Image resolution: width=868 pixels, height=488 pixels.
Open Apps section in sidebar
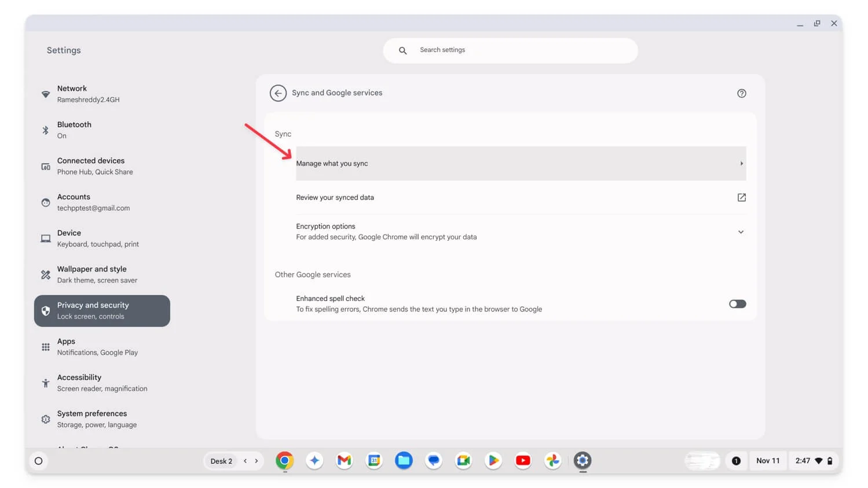(102, 347)
